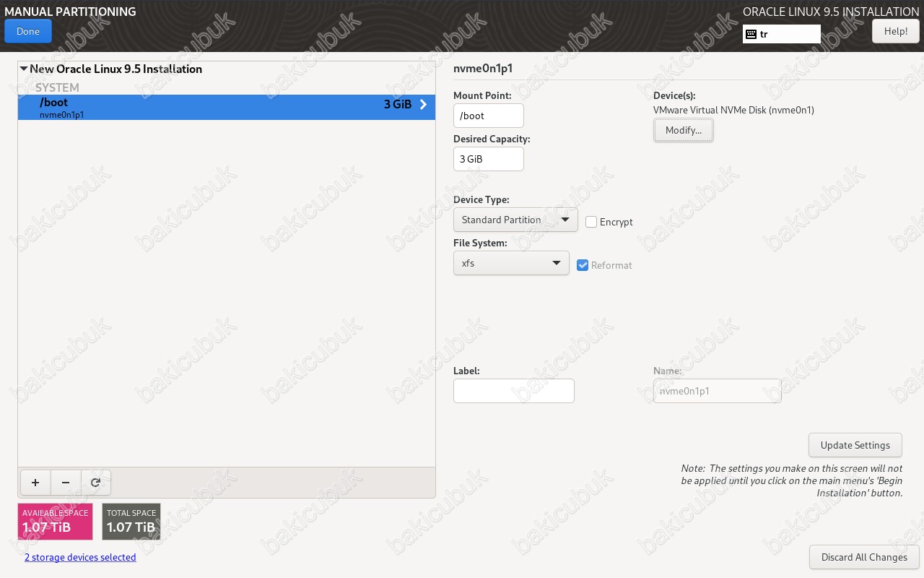
Task: Click the Update Settings button
Action: click(855, 445)
